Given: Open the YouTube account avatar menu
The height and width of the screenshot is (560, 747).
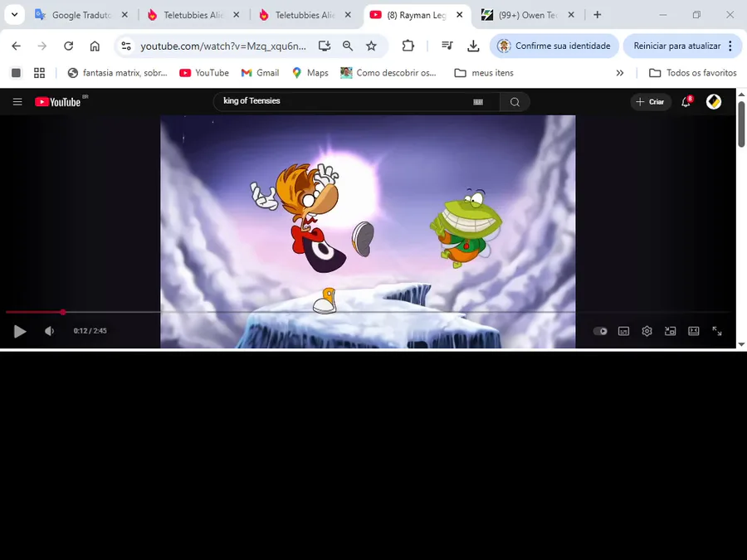Looking at the screenshot, I should coord(714,102).
